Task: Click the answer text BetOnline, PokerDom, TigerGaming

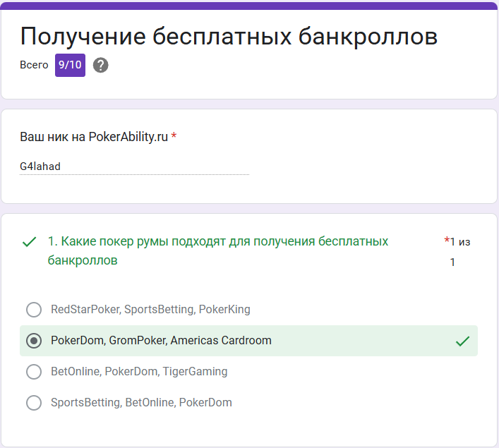Action: pyautogui.click(x=139, y=371)
